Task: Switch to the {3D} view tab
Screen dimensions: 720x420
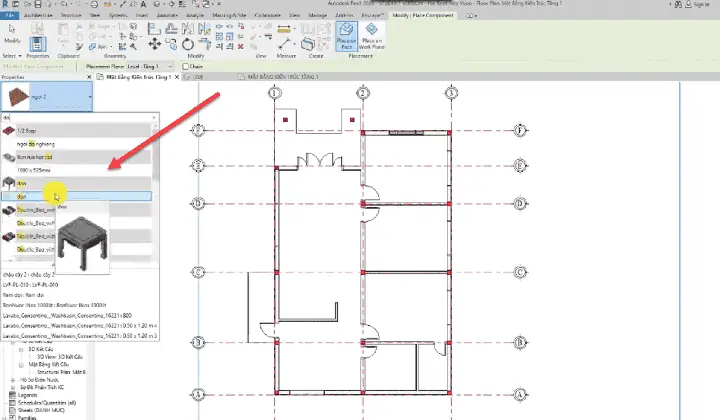Action: click(x=197, y=77)
